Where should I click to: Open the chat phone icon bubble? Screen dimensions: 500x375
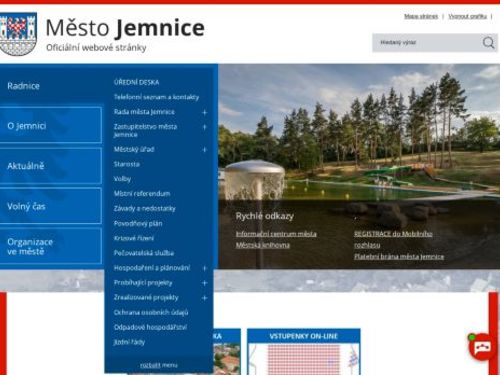coord(482,347)
